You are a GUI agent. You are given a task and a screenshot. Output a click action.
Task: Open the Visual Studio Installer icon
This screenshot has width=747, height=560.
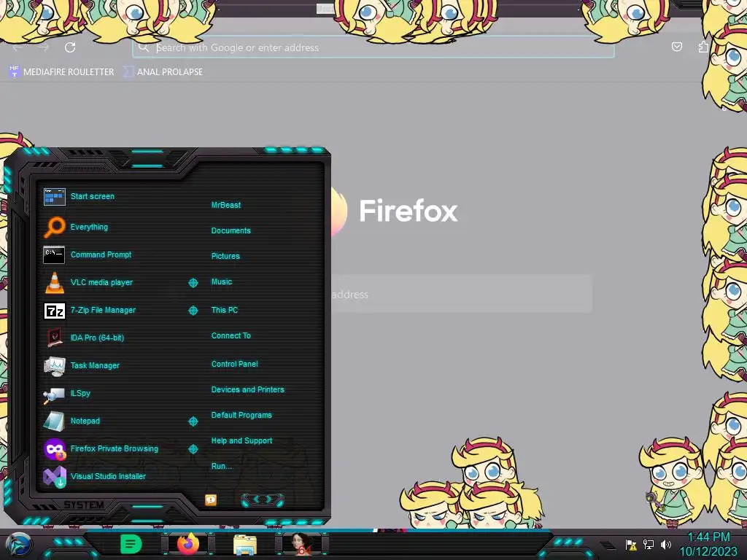(54, 477)
